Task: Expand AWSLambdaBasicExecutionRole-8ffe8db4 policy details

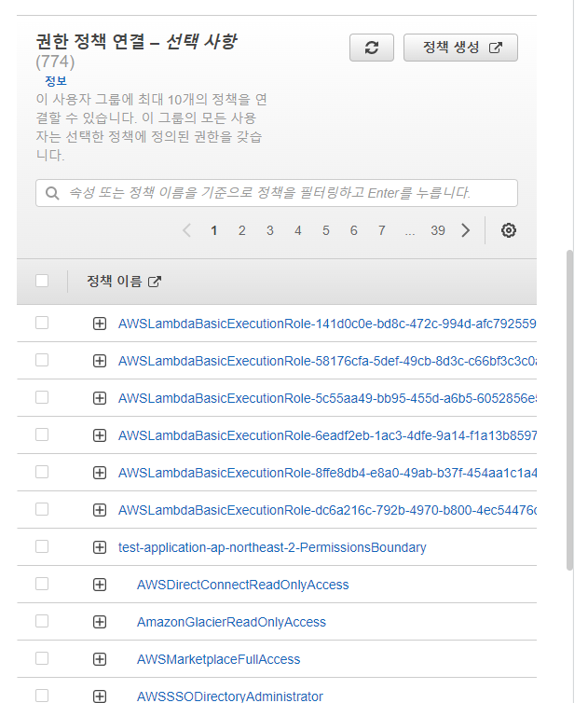Action: coord(100,473)
